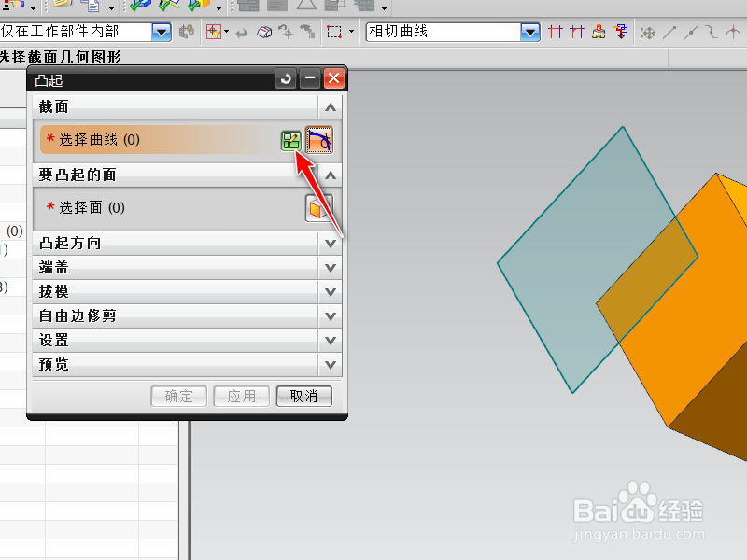Screen dimensions: 747x560
Task: Click the 选择截面几何图形 prompt text
Action: 60,58
